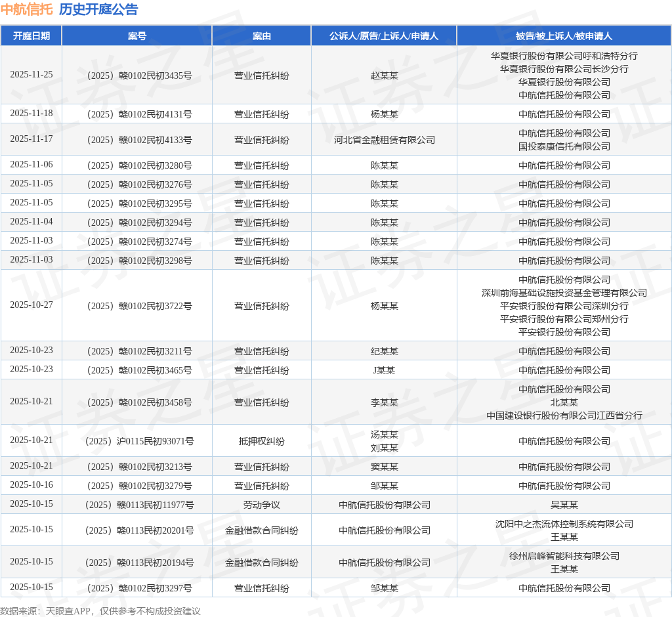Click defendant 华夏银行股份有限公司呼和浩特分行

[x=564, y=56]
